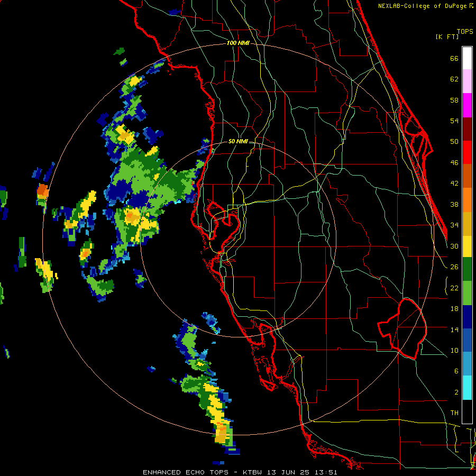
Task: Click the 46 legend value
Action: pyautogui.click(x=454, y=163)
